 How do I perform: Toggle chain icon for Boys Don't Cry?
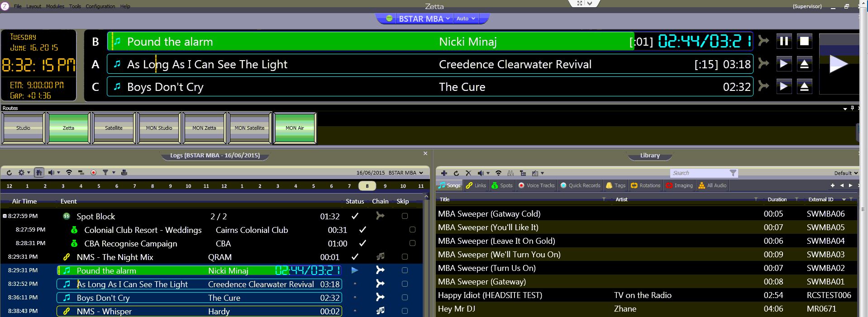point(380,297)
